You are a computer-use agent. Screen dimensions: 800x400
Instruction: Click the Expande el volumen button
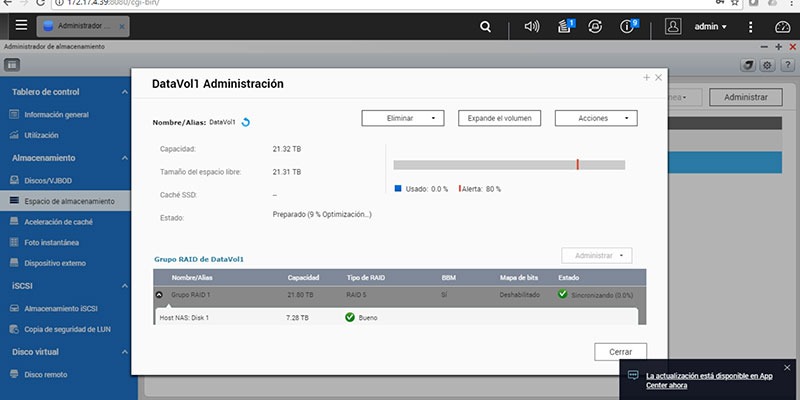[499, 118]
